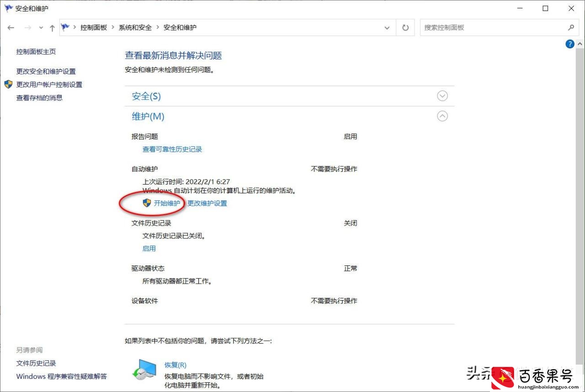Click the 安全(S) section heading
Screen dimensions: 585x392
click(x=146, y=96)
